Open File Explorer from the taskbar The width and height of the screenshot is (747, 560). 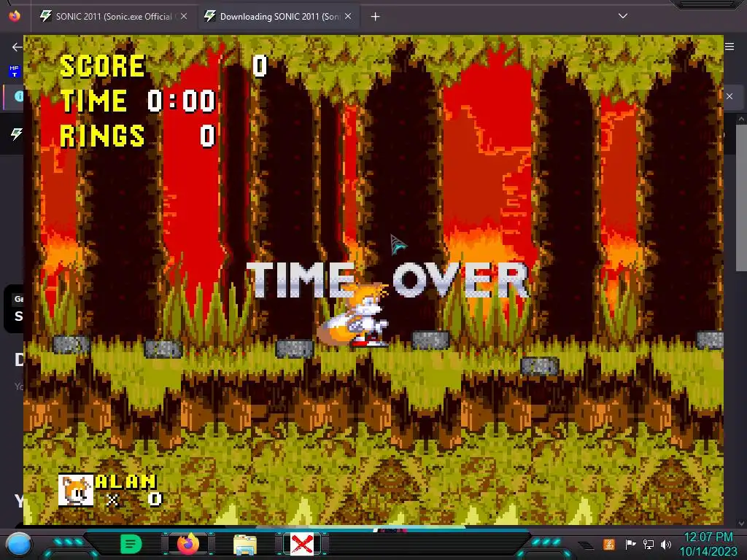245,545
